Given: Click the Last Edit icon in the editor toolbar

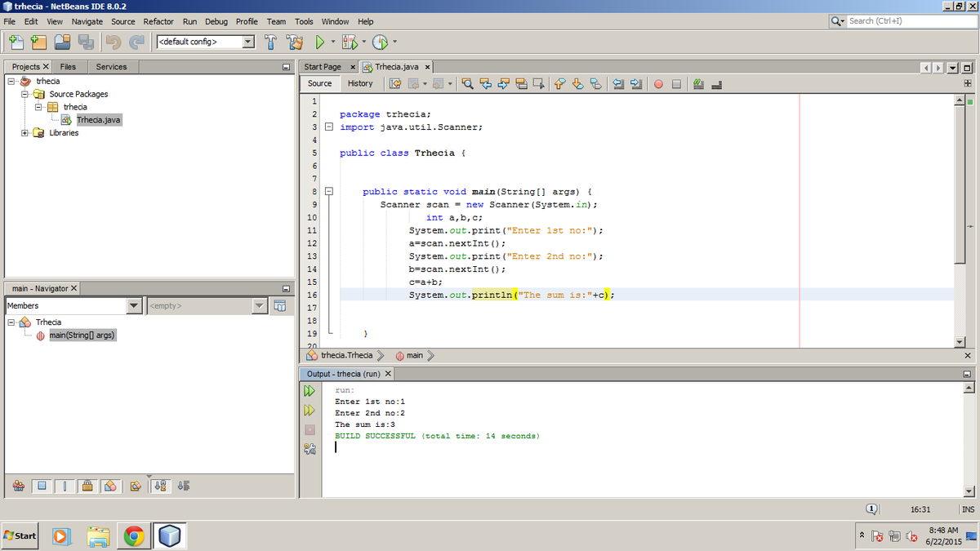Looking at the screenshot, I should pos(394,83).
